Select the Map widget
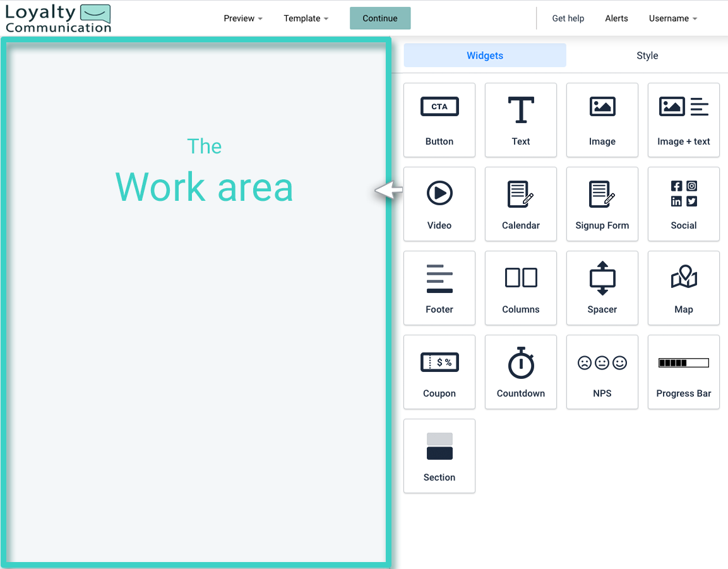Screen dimensions: 728x569 coord(683,288)
